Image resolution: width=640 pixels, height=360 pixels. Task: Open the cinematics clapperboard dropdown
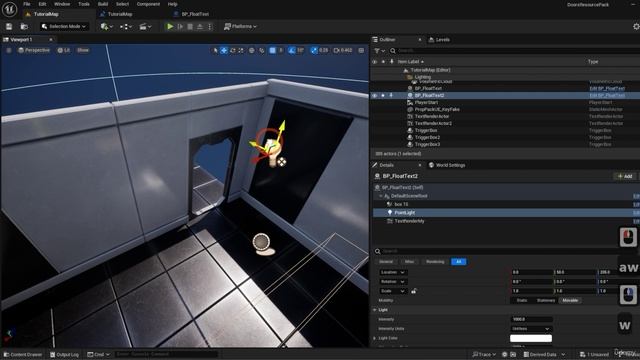pos(145,27)
